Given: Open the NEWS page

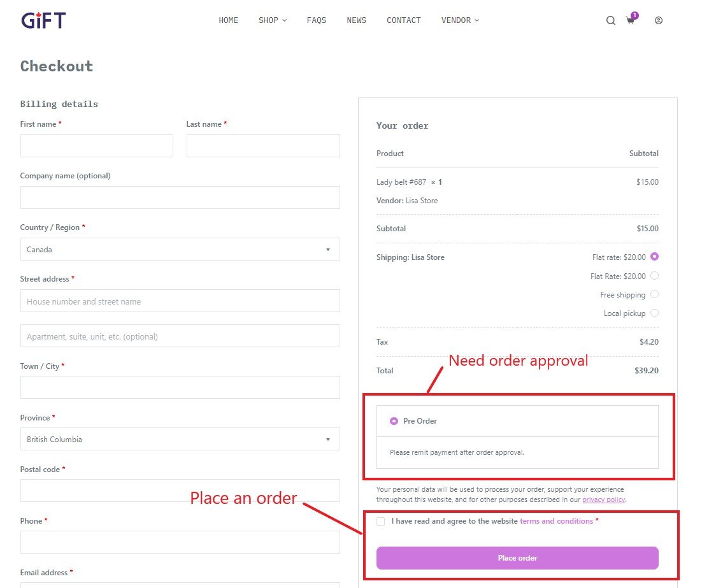Looking at the screenshot, I should pos(356,20).
